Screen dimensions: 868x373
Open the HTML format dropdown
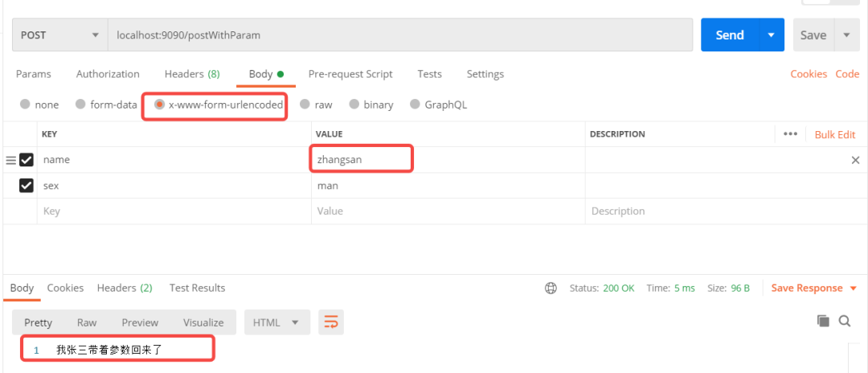pos(276,322)
